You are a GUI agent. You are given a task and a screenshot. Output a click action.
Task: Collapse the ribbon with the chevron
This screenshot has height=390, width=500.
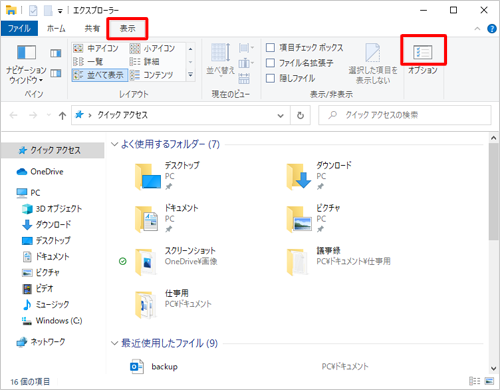[x=477, y=29]
